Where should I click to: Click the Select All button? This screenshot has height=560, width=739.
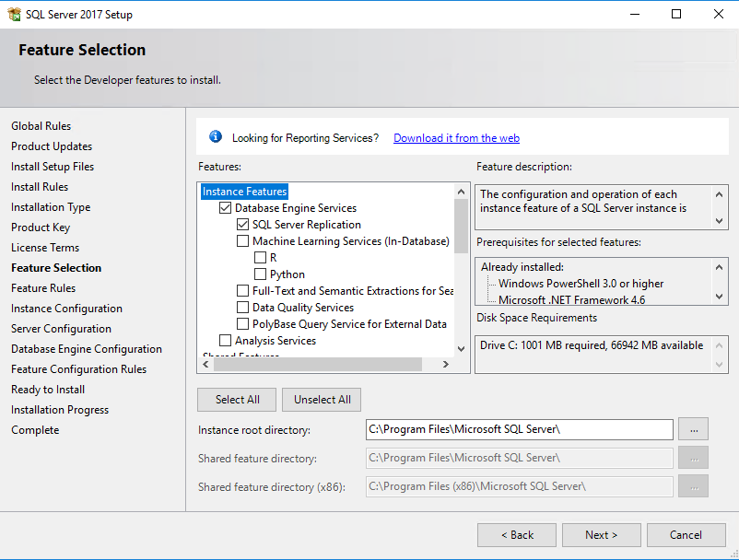pos(236,400)
